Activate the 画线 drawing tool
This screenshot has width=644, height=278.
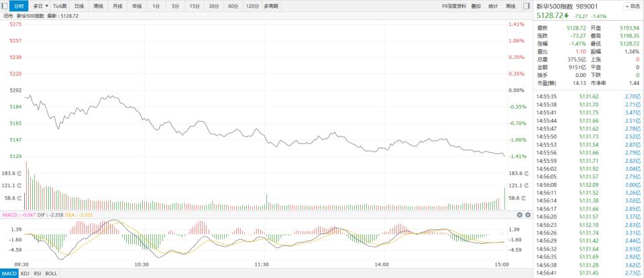tap(511, 6)
